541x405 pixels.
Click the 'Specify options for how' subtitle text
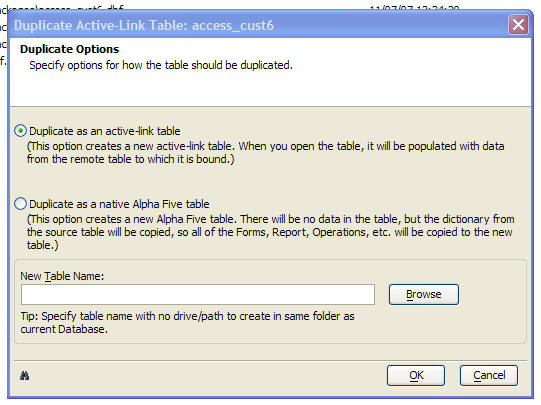coord(161,65)
